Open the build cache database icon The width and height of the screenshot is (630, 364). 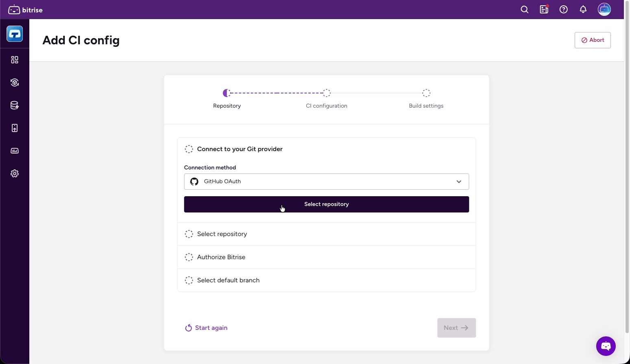click(15, 105)
